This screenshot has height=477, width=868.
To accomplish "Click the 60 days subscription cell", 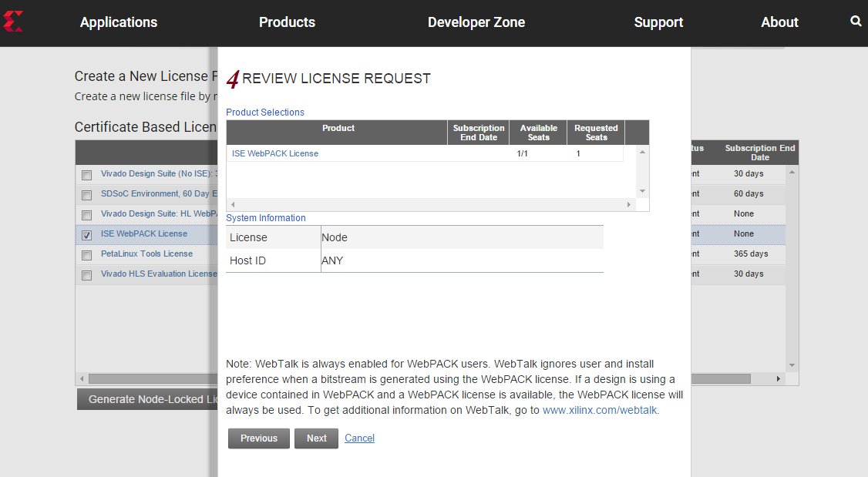I will coord(749,193).
